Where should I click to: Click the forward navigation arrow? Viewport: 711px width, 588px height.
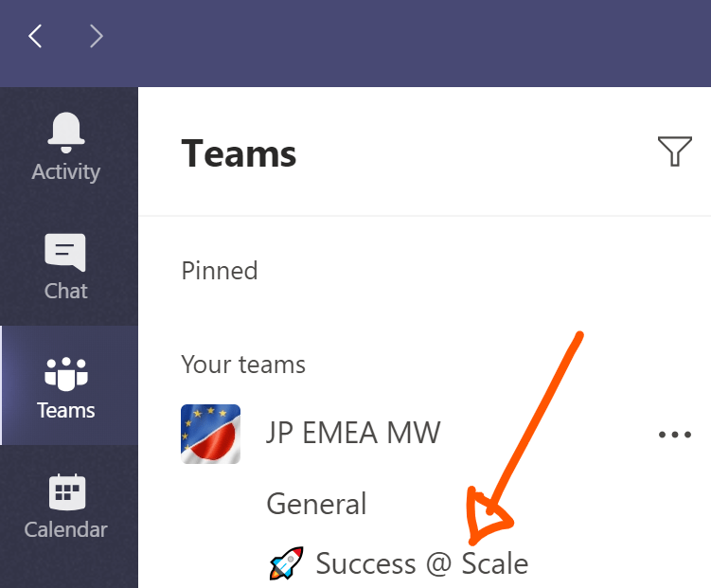pyautogui.click(x=96, y=37)
